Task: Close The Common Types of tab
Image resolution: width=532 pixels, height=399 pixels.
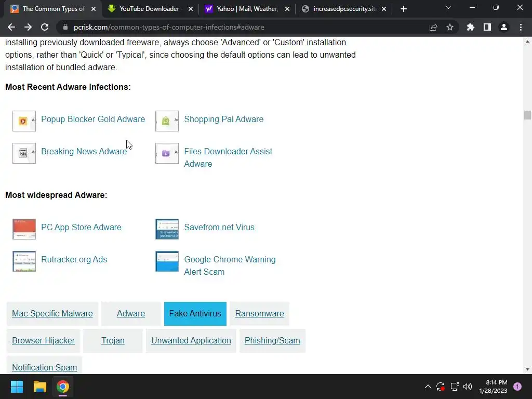Action: point(94,9)
